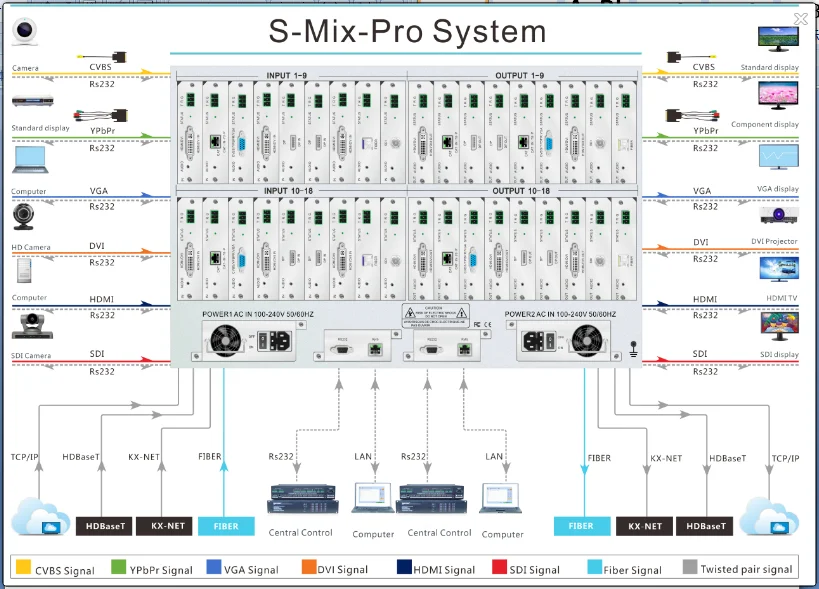Image resolution: width=819 pixels, height=589 pixels.
Task: Flip the POWER2 supply on/off switch
Action: pos(550,340)
